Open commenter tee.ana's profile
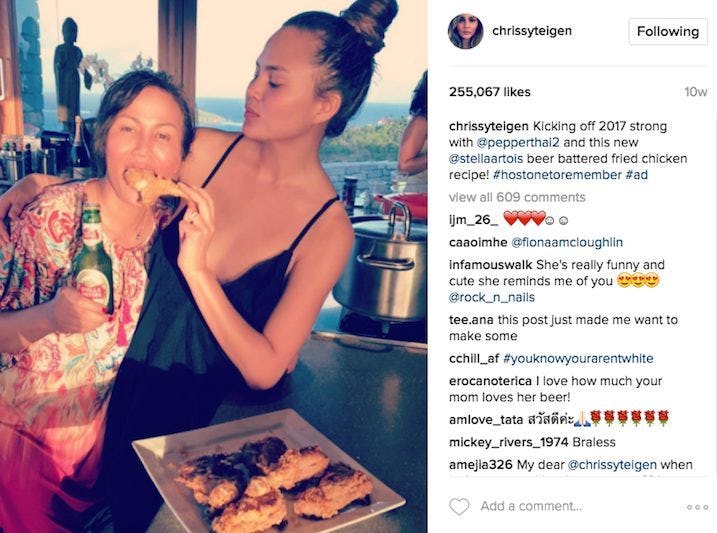This screenshot has height=533, width=717. tap(471, 320)
